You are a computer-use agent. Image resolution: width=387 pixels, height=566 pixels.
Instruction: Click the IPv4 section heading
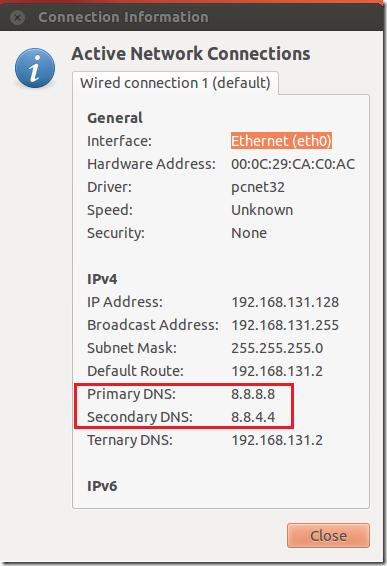pos(102,279)
